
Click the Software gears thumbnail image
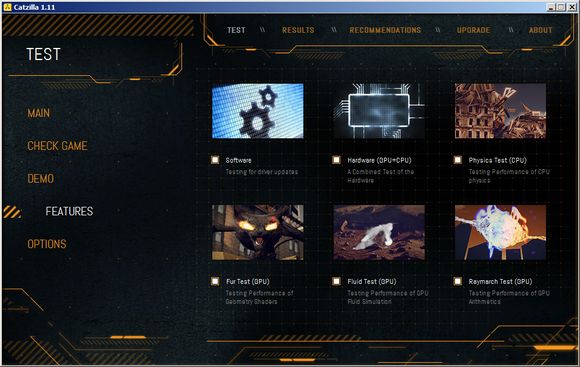(x=258, y=111)
